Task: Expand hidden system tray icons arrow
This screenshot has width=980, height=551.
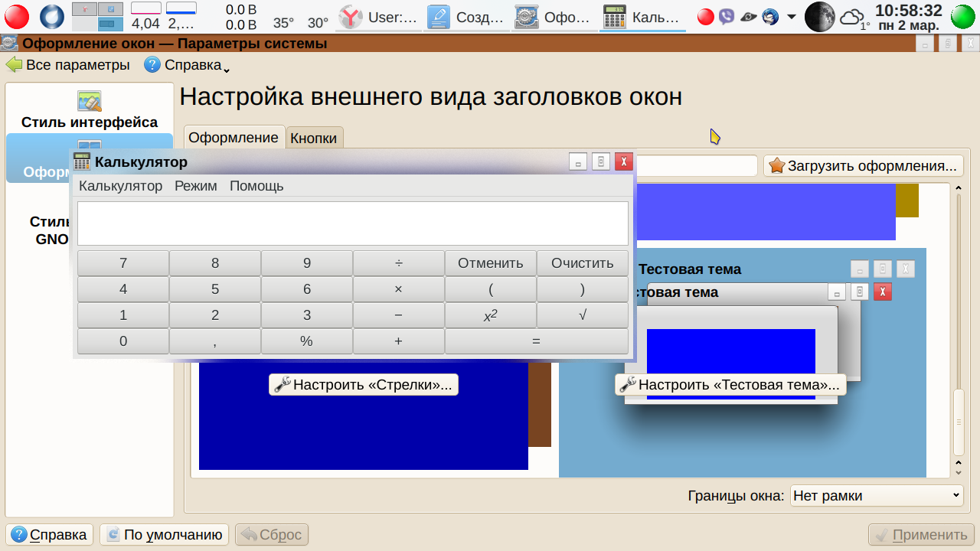Action: [791, 17]
